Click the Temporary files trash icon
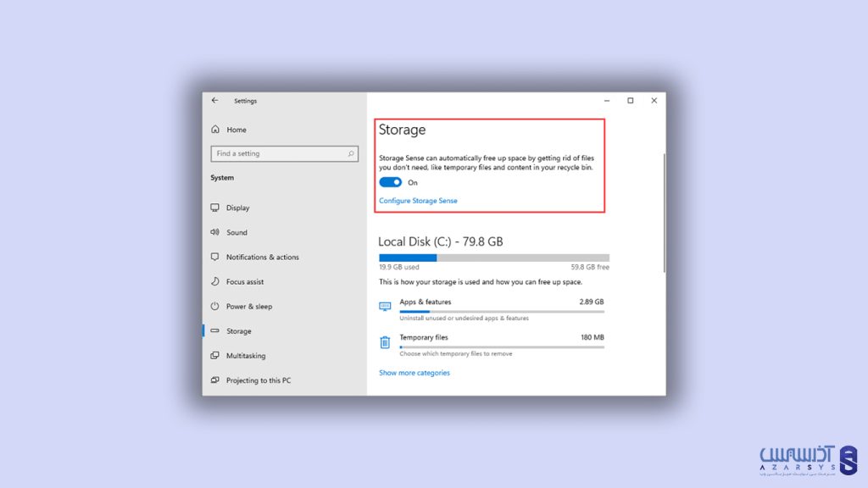Viewport: 868px width, 488px height. pyautogui.click(x=385, y=341)
